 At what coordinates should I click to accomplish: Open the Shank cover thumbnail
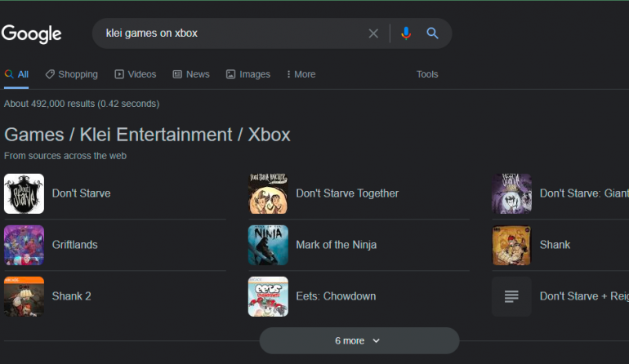click(512, 245)
